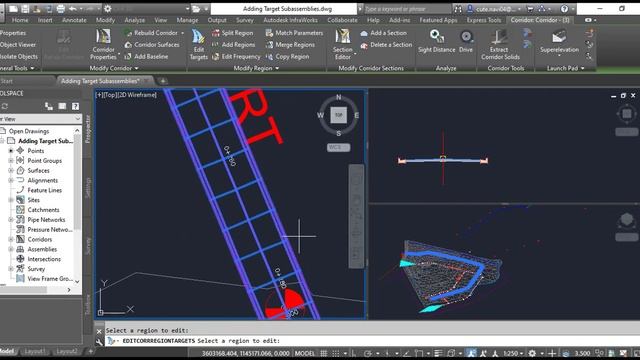
Task: Expand the Alignments tree node
Action: 11,180
